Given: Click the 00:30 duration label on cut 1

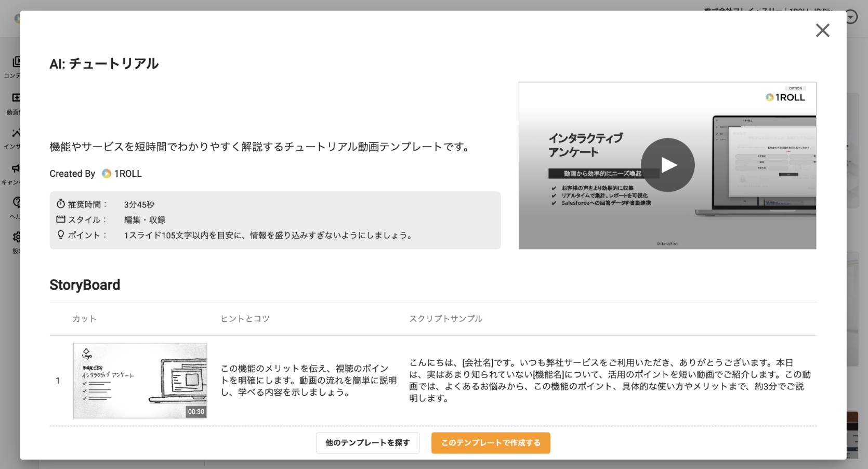Looking at the screenshot, I should (x=196, y=412).
